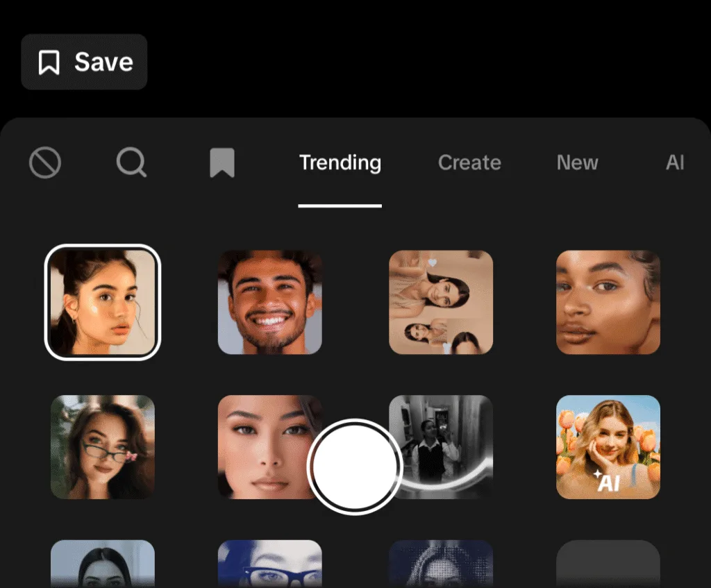
Task: Toggle the currently highlighted first effect
Action: coord(103,302)
